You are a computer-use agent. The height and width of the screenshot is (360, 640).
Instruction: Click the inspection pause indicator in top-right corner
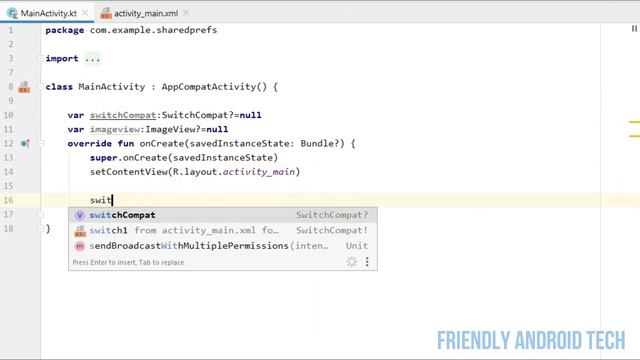[x=634, y=29]
